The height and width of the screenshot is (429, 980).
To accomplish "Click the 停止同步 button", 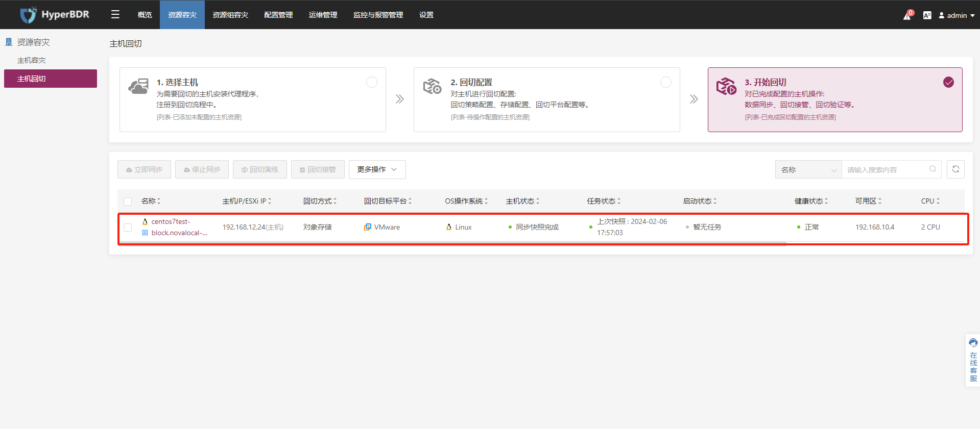I will tap(202, 169).
